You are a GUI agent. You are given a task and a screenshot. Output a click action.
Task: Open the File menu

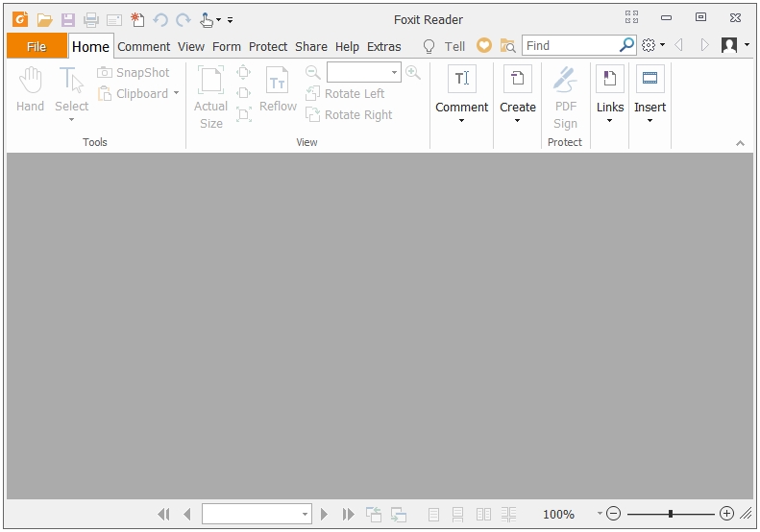[x=37, y=46]
